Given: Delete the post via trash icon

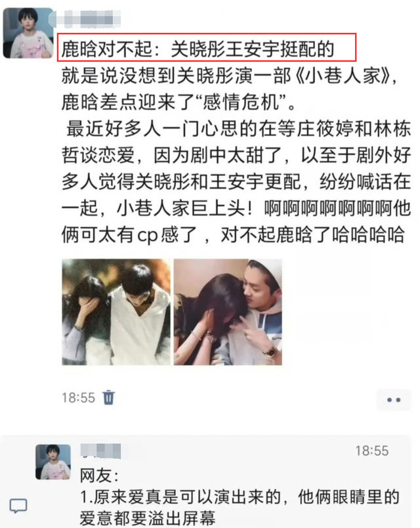Looking at the screenshot, I should coord(108,397).
